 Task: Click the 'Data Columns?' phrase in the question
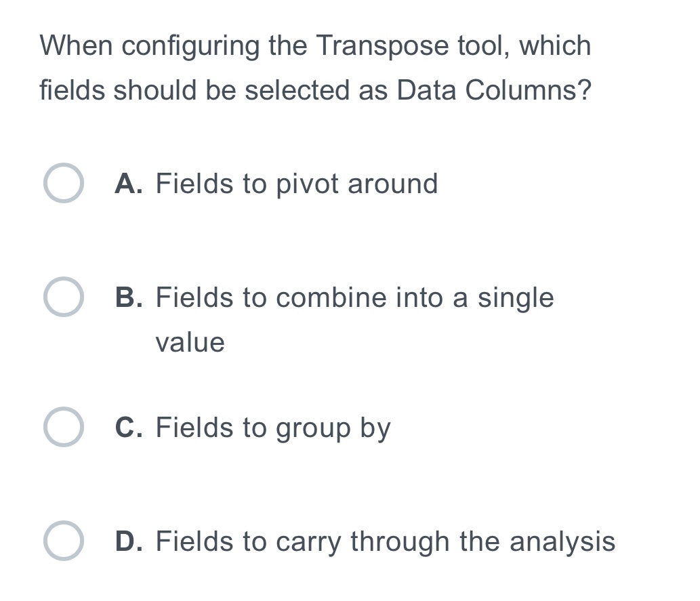(494, 89)
